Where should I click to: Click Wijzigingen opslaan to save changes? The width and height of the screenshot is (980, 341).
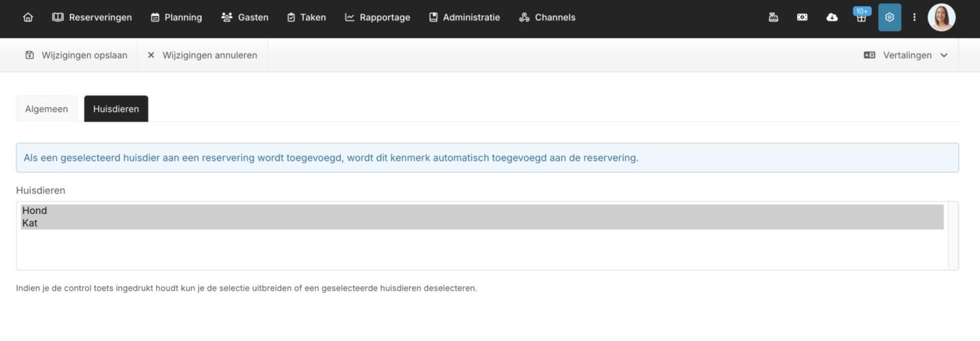(x=76, y=55)
